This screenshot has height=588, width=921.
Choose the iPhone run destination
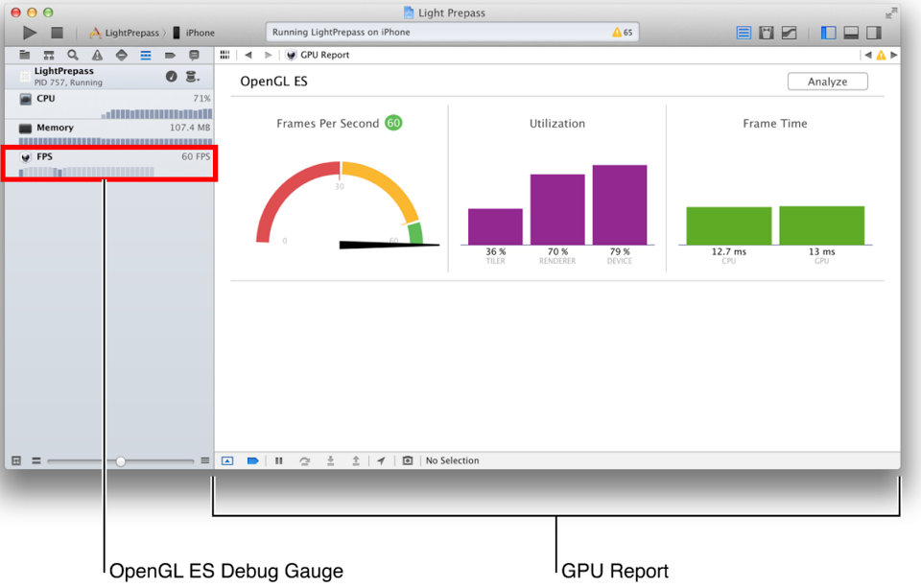click(193, 33)
